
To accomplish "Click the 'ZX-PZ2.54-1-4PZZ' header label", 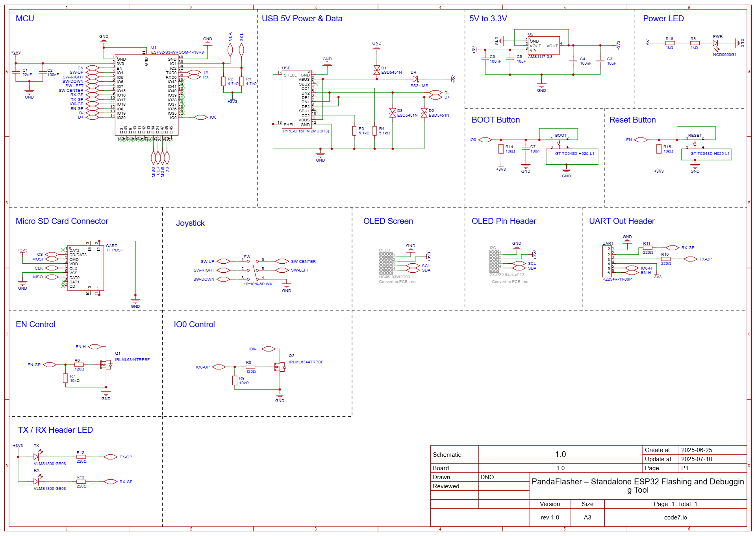I will (x=507, y=275).
